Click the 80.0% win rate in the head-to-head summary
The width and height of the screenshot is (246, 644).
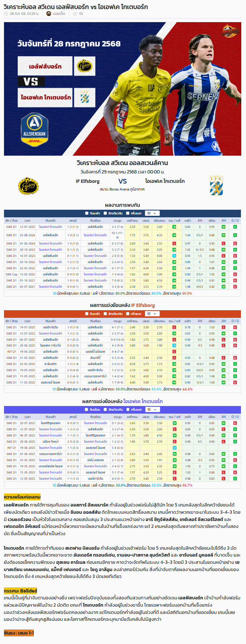coord(121,294)
